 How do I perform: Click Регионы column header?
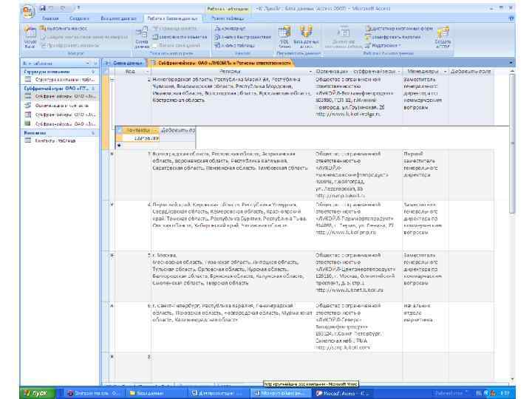click(230, 72)
